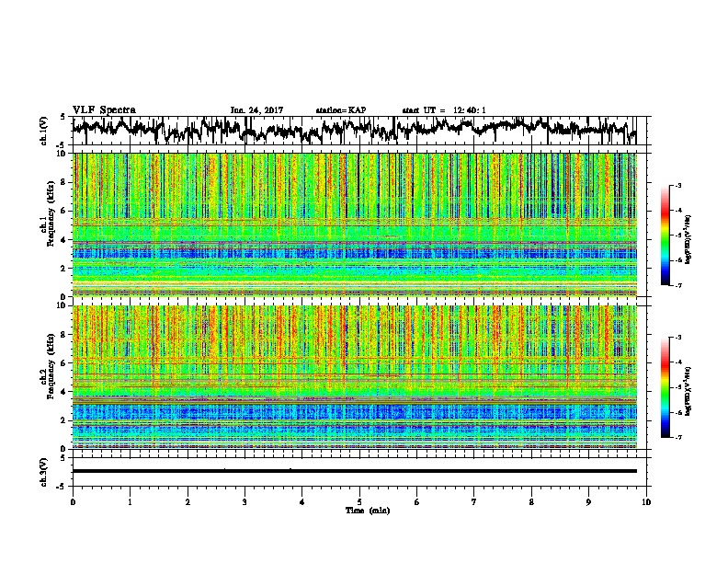
Task: Click the "5" tick on time axis
Action: [359, 501]
